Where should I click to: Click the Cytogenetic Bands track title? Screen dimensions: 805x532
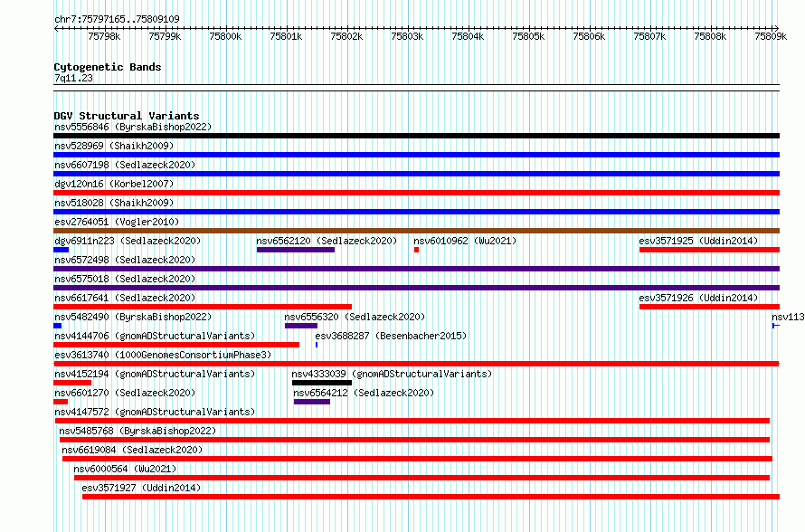tap(108, 67)
